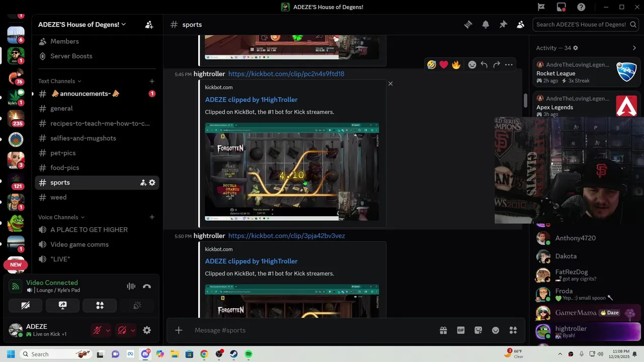Open Activity settings gear
644x362 pixels.
tap(576, 48)
